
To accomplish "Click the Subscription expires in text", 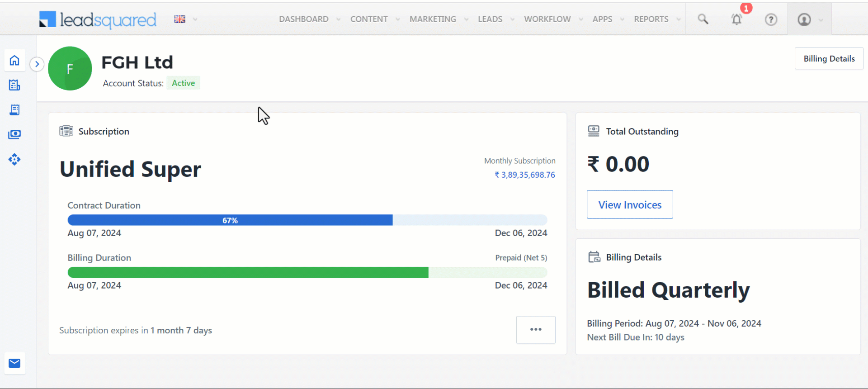I will (x=136, y=331).
